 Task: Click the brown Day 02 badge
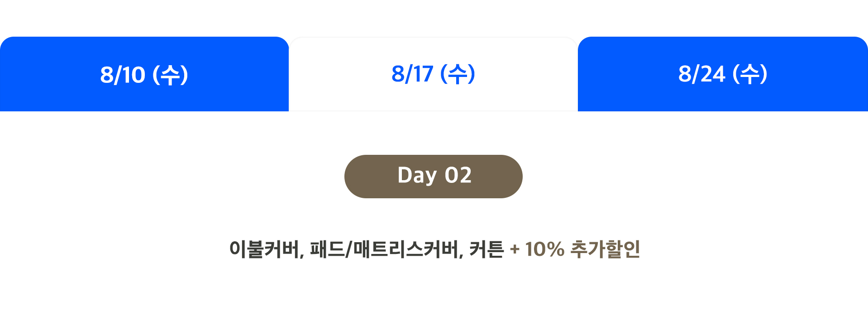tap(434, 177)
